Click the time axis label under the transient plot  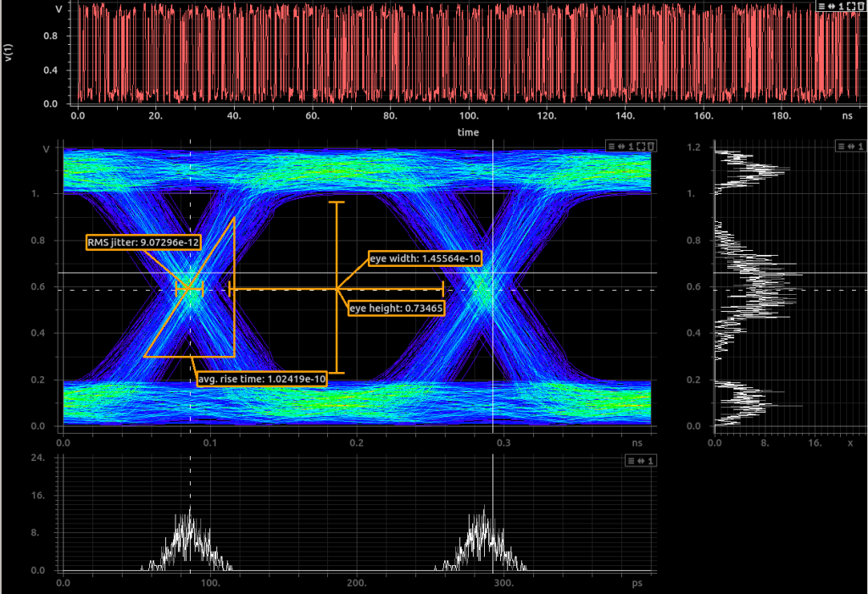(x=468, y=131)
